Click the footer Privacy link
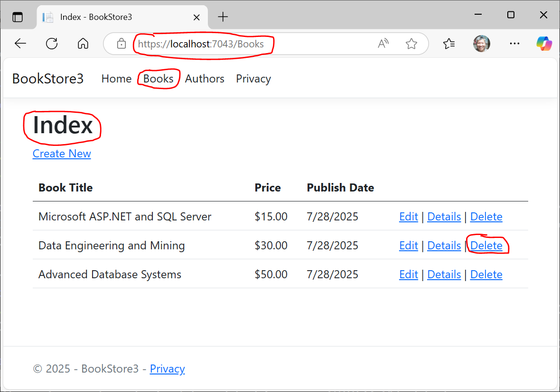 (167, 368)
